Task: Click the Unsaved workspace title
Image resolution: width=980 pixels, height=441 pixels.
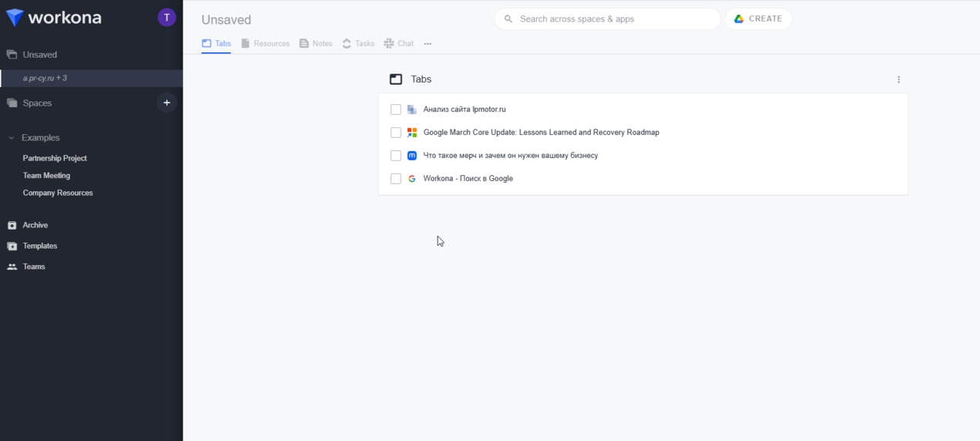Action: (x=227, y=20)
